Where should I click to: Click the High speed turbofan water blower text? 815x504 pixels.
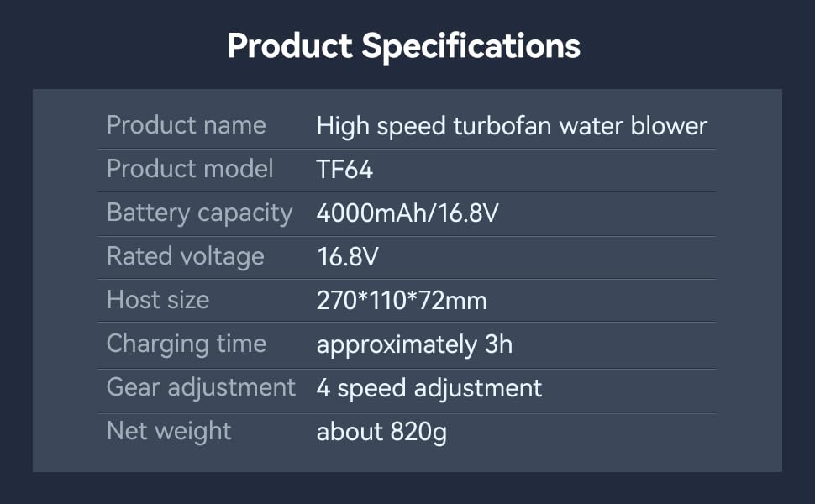coord(512,127)
